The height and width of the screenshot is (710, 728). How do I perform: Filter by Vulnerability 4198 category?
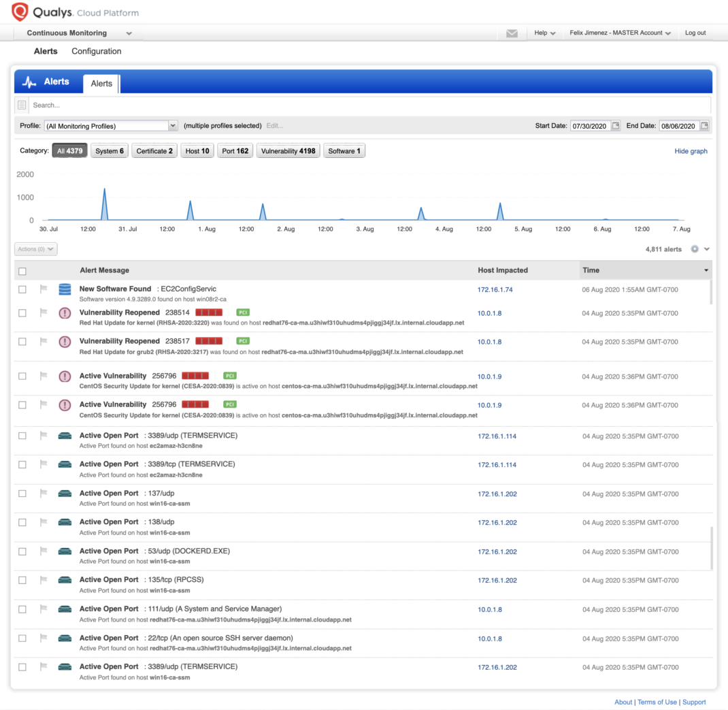(x=288, y=151)
